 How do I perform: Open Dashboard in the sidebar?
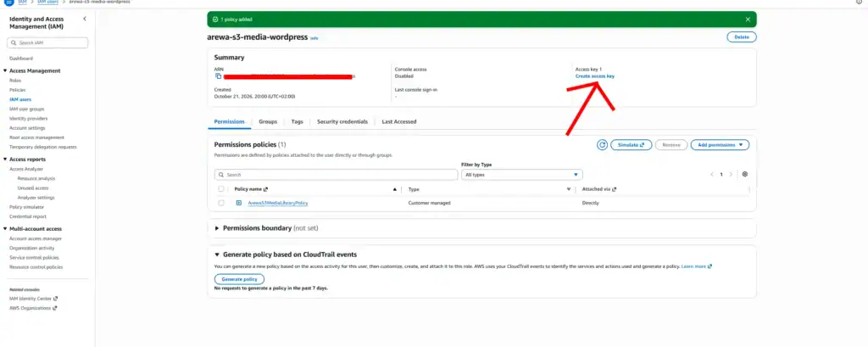click(21, 59)
